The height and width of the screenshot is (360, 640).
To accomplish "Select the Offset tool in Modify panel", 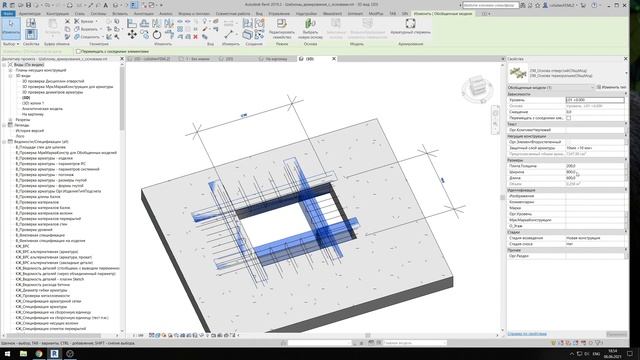I will (144, 24).
